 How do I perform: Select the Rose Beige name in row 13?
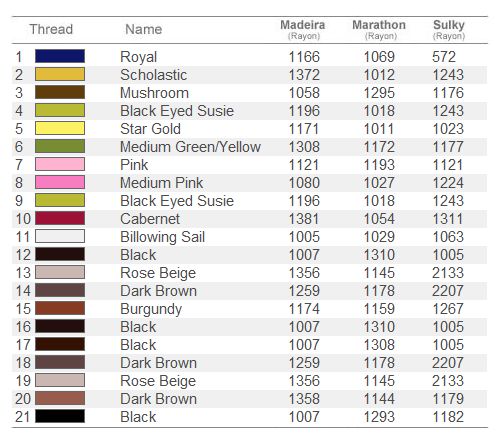[x=158, y=273]
